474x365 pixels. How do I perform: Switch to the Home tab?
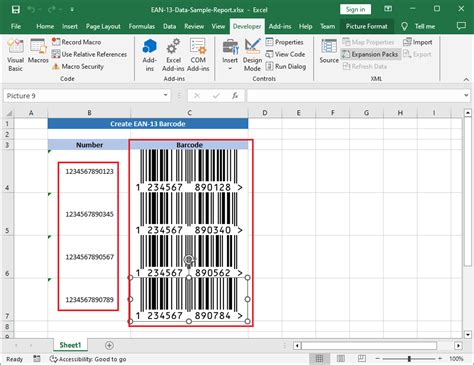point(45,26)
